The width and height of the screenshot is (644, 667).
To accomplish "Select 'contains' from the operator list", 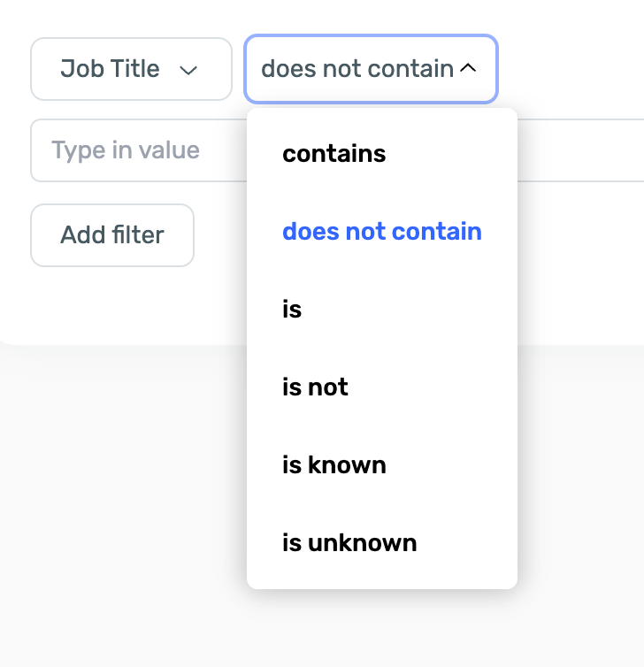I will point(334,154).
